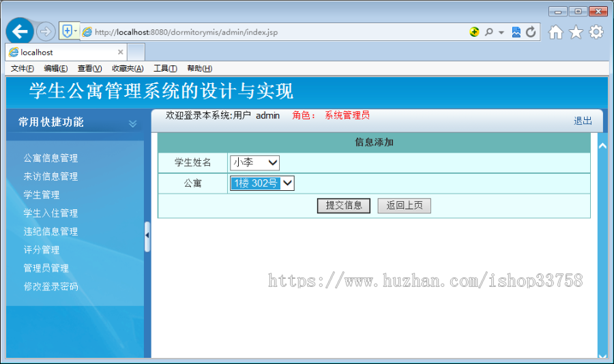This screenshot has height=364, width=614.
Task: Go to browser Home icon
Action: [555, 32]
